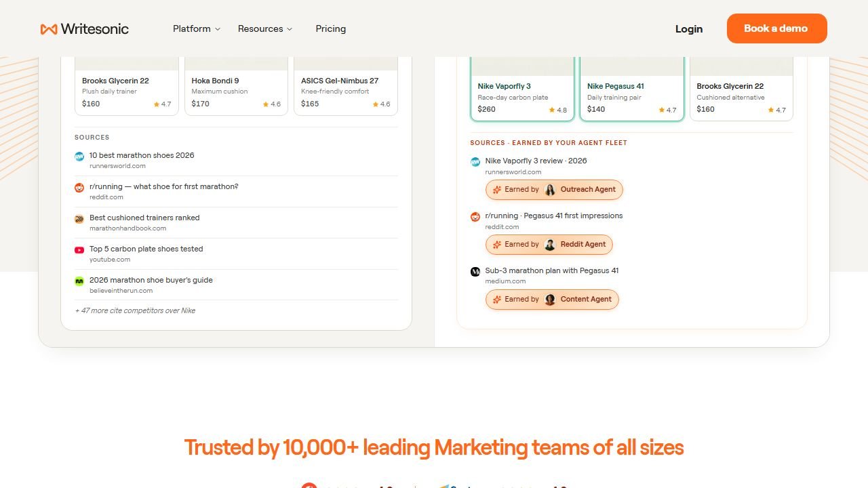Click the Content Agent avatar
The image size is (868, 488).
coord(550,300)
